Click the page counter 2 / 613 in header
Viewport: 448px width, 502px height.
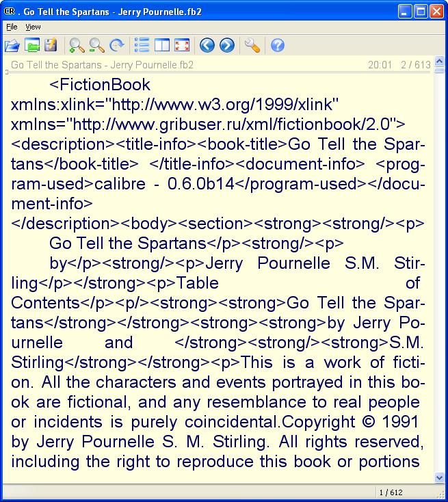tap(416, 65)
